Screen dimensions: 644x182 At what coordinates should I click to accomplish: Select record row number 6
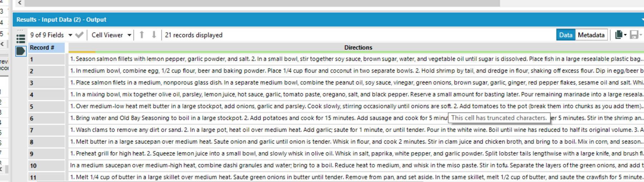(47, 118)
